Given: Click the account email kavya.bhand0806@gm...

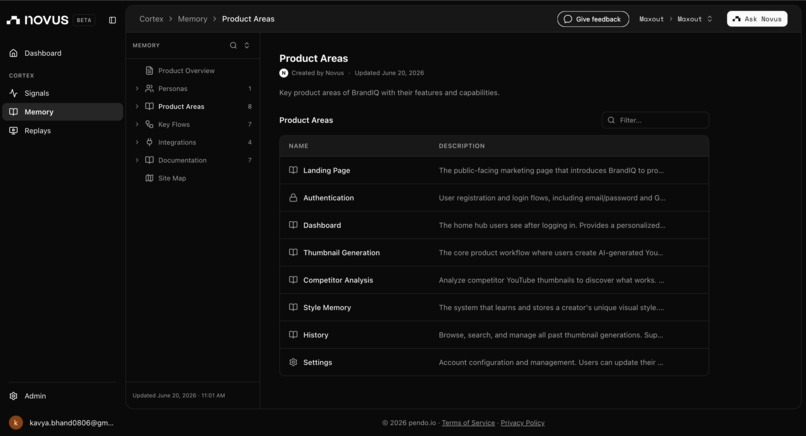Looking at the screenshot, I should (71, 423).
